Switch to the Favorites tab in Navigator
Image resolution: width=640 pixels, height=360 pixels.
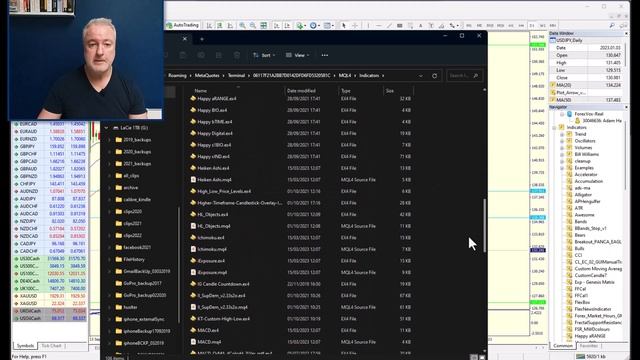click(589, 346)
